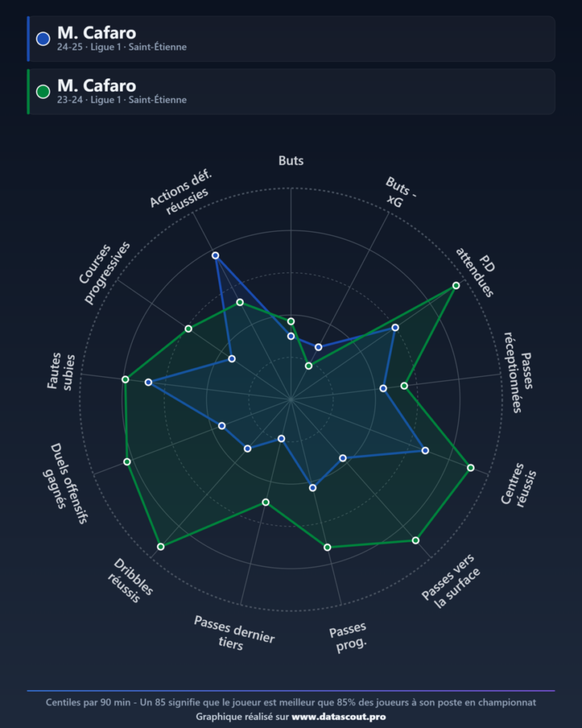This screenshot has width=582, height=728.
Task: Click the blue Actions déf. réussies data point
Action: [x=215, y=255]
